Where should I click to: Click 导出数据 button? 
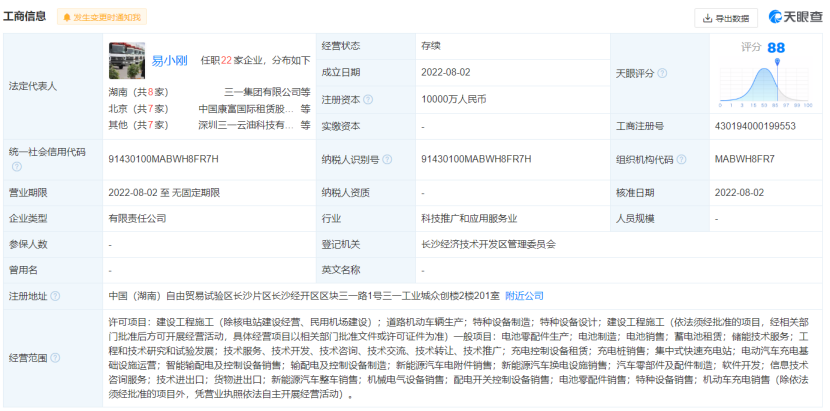726,19
